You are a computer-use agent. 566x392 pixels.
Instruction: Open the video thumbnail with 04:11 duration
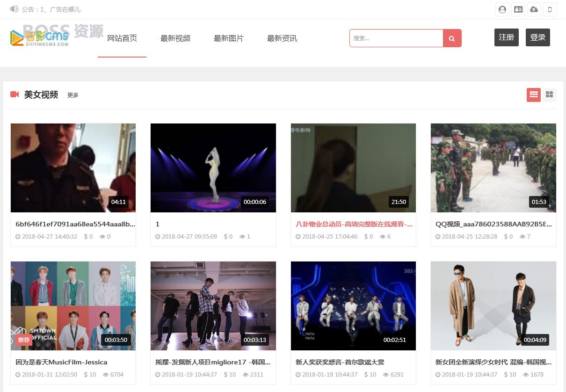pos(73,168)
